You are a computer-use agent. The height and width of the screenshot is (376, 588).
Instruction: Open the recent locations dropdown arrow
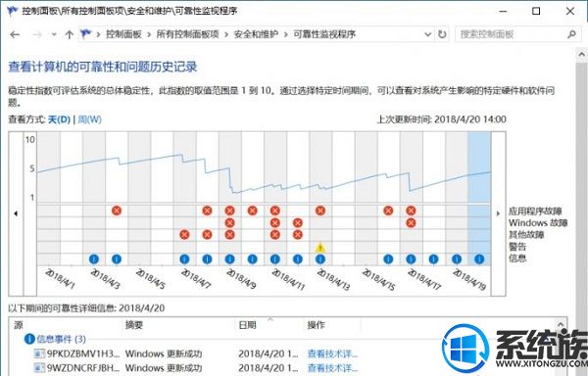(54, 34)
